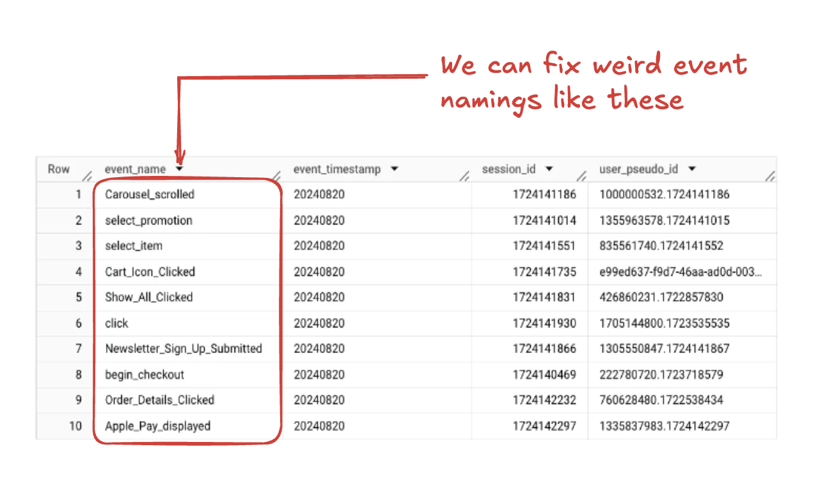Click session_id value 1724141866
The width and height of the screenshot is (825, 504).
pos(544,349)
